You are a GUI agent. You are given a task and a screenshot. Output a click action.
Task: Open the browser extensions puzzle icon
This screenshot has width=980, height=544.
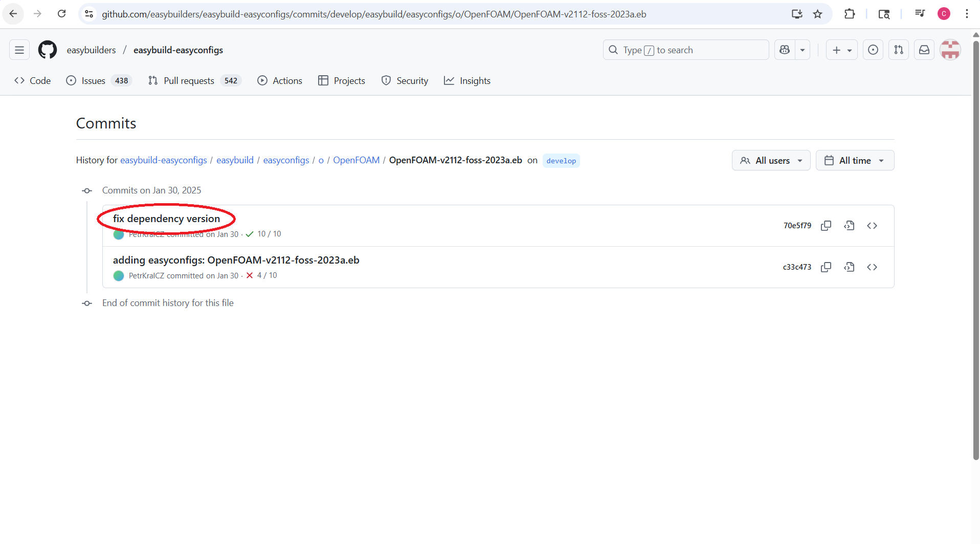pyautogui.click(x=850, y=14)
